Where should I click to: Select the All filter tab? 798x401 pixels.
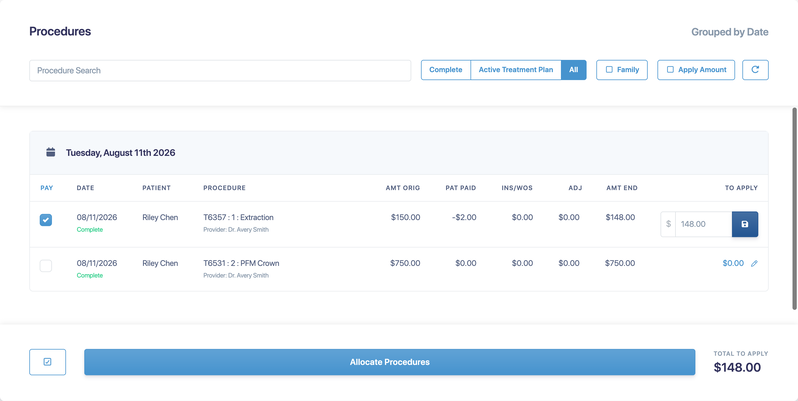(x=574, y=70)
